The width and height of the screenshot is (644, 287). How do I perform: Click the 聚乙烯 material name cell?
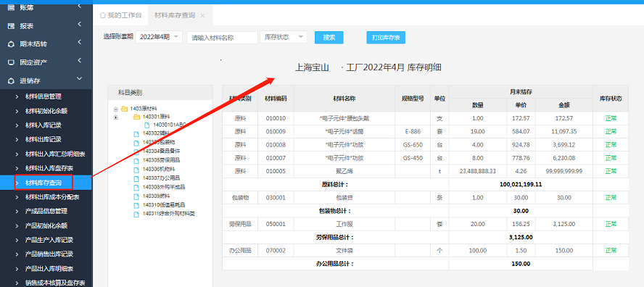pyautogui.click(x=344, y=171)
